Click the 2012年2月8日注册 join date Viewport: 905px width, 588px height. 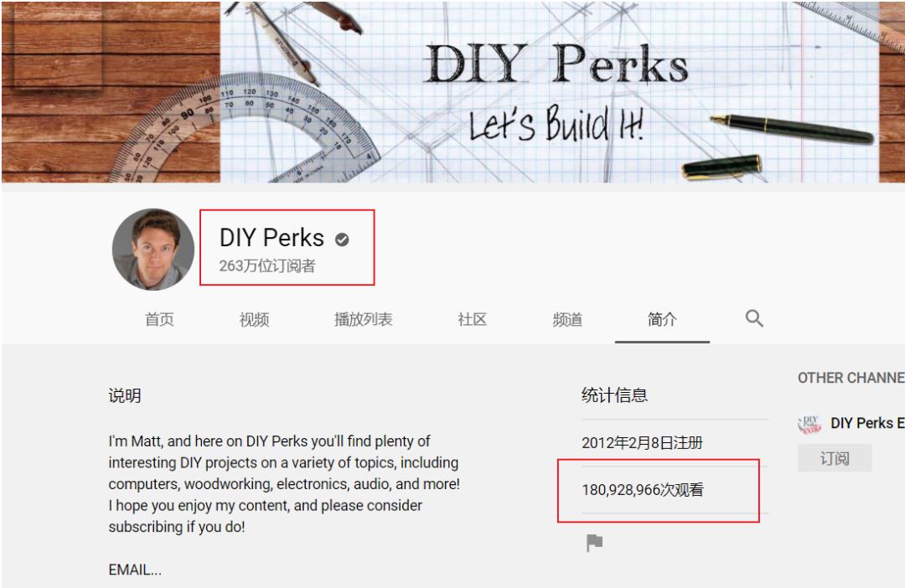pos(642,443)
